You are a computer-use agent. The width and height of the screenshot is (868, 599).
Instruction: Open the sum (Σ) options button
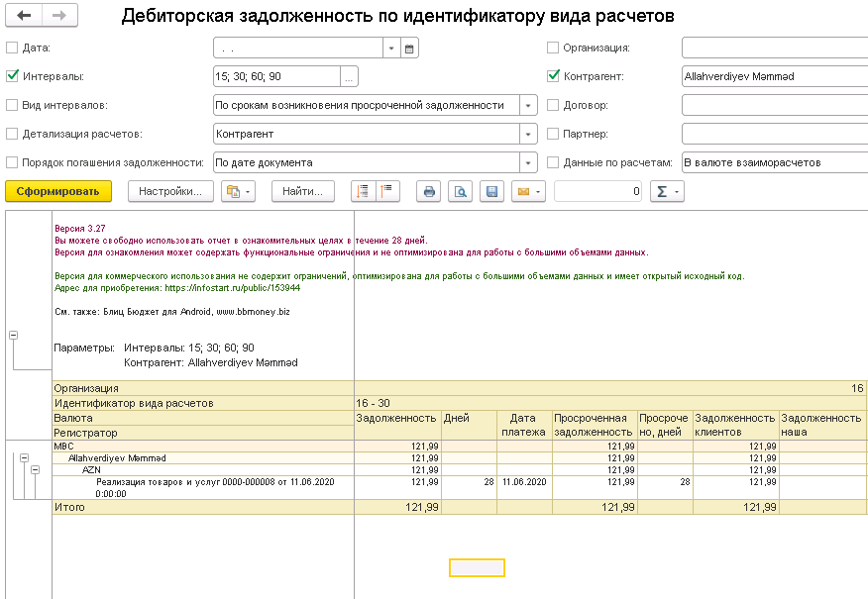pyautogui.click(x=667, y=191)
